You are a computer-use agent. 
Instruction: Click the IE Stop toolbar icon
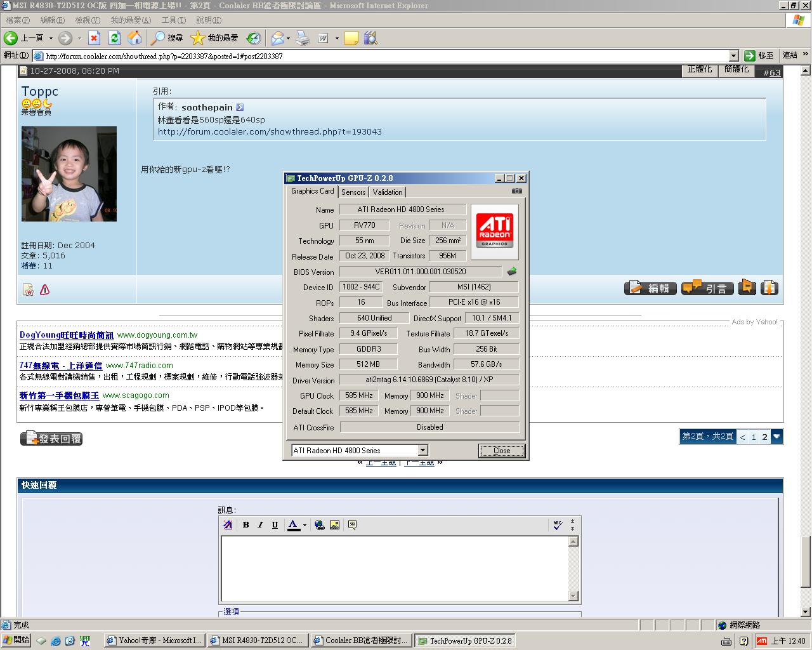[x=94, y=38]
